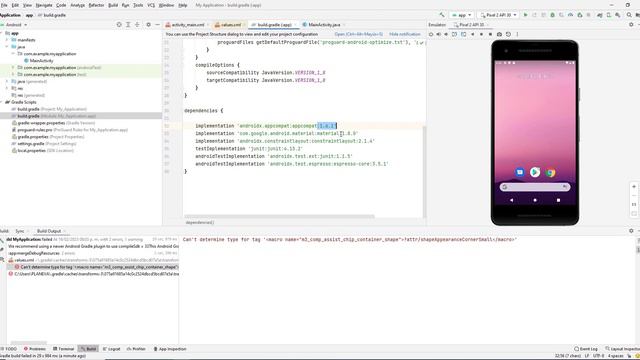Screen dimensions: 640x360
Task: Click the Debug app bug icon
Action: [x=553, y=15]
